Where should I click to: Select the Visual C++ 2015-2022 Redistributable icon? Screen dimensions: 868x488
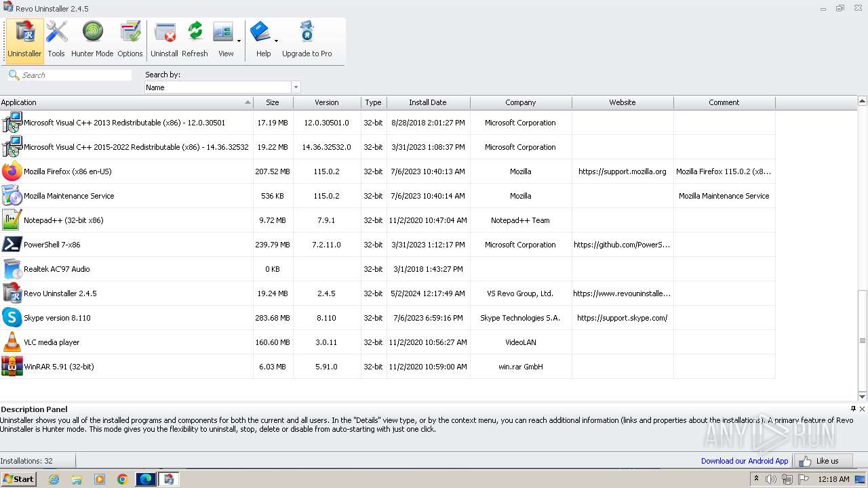(12, 147)
